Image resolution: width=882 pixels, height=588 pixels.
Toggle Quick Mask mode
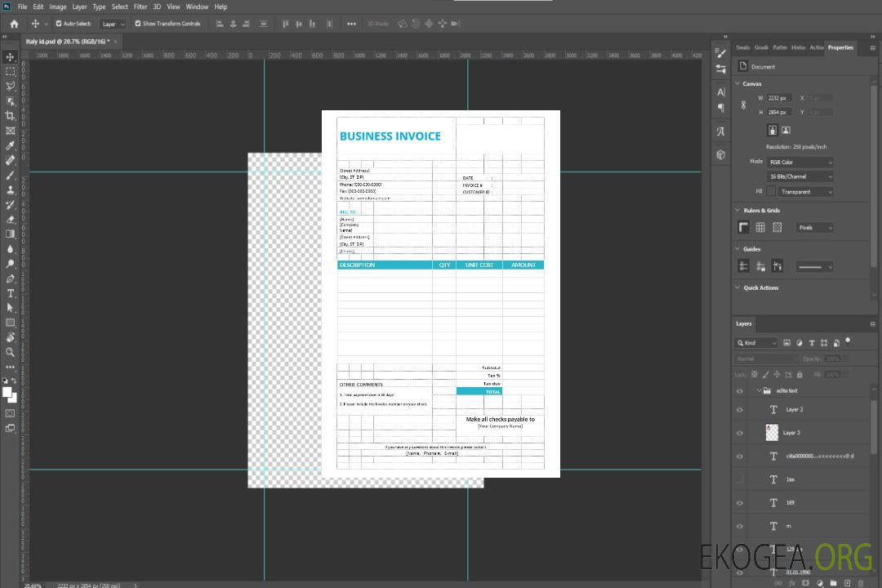click(x=10, y=413)
